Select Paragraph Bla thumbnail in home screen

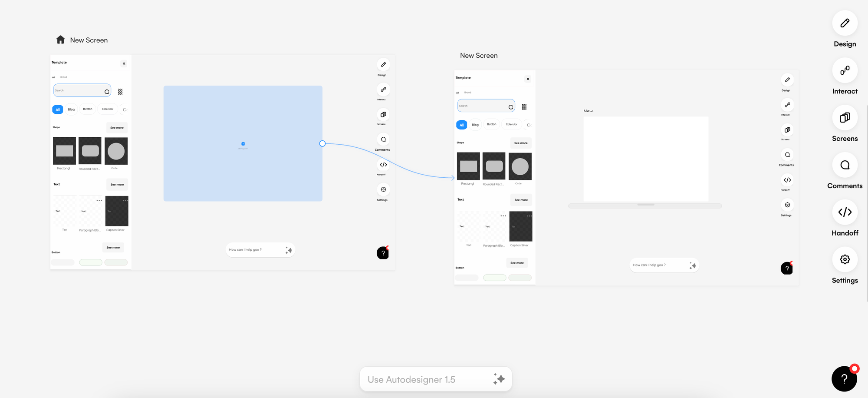click(90, 211)
